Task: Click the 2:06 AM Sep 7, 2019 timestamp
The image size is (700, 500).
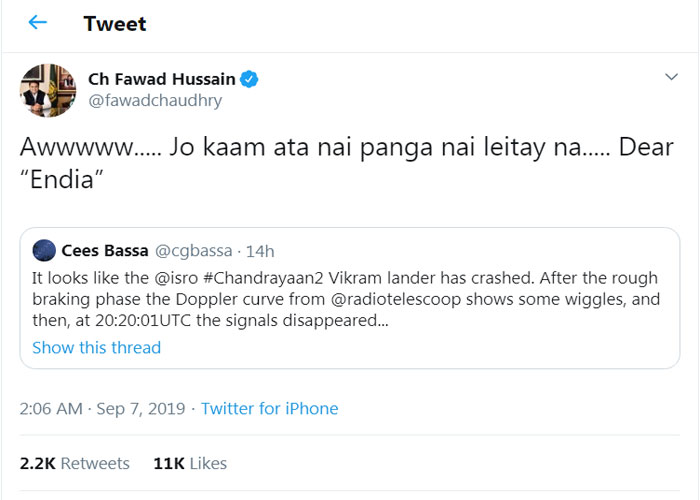Action: click(102, 408)
